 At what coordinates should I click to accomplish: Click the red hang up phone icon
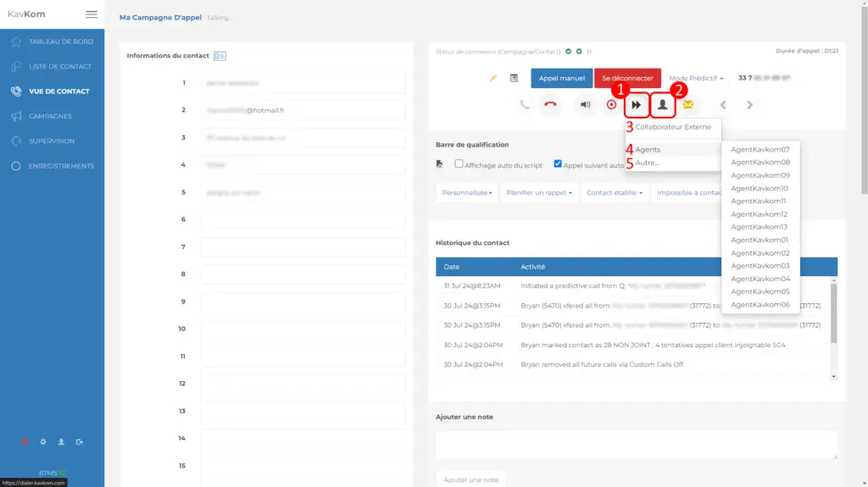[551, 105]
